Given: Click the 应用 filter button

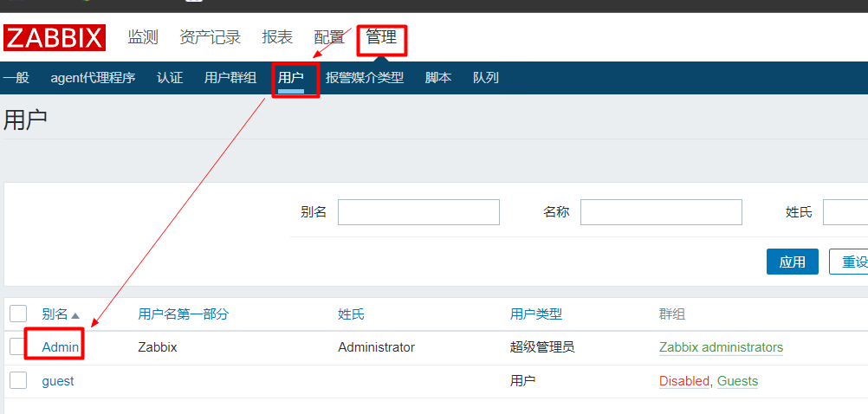Looking at the screenshot, I should pos(792,262).
